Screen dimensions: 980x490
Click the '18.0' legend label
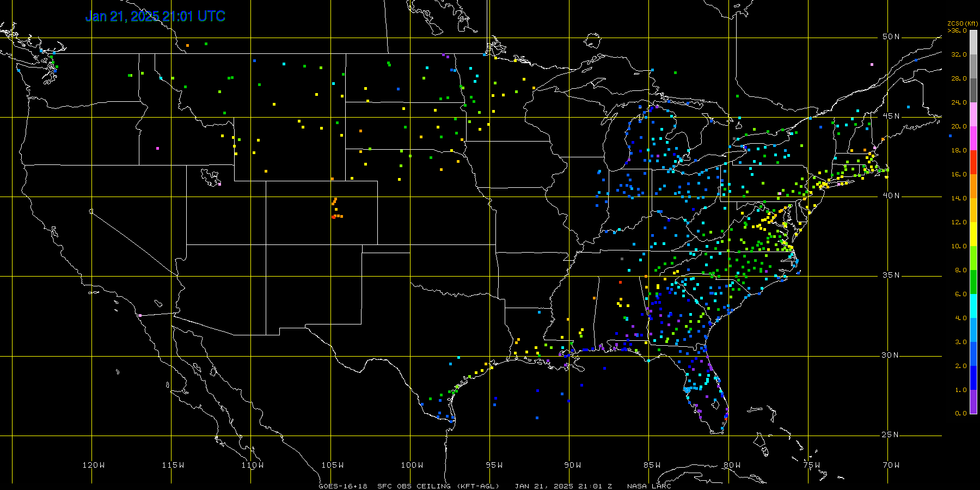point(959,150)
